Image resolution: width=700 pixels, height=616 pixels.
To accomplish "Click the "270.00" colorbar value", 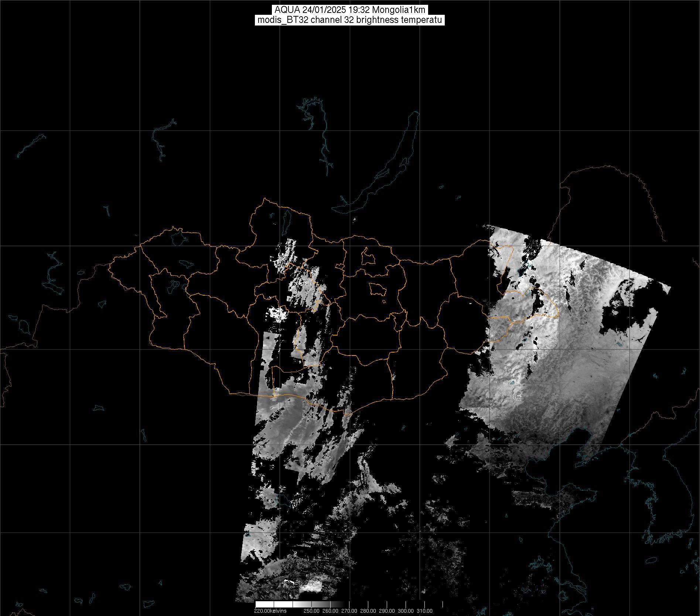I will pos(349,611).
